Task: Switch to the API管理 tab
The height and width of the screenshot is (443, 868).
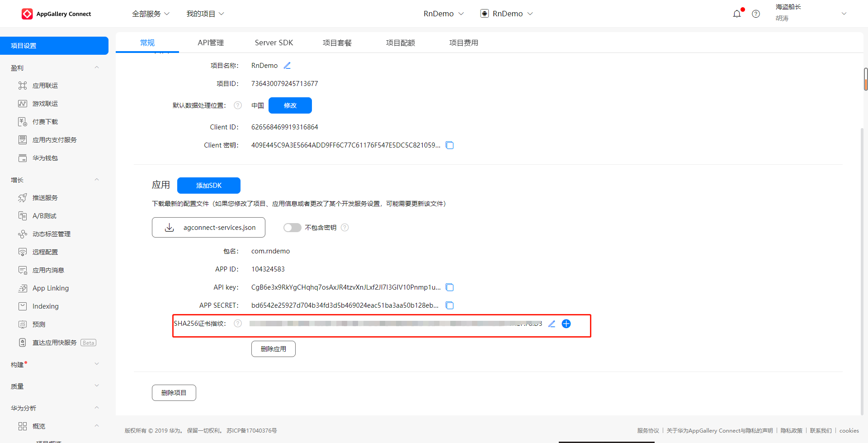Action: 211,43
